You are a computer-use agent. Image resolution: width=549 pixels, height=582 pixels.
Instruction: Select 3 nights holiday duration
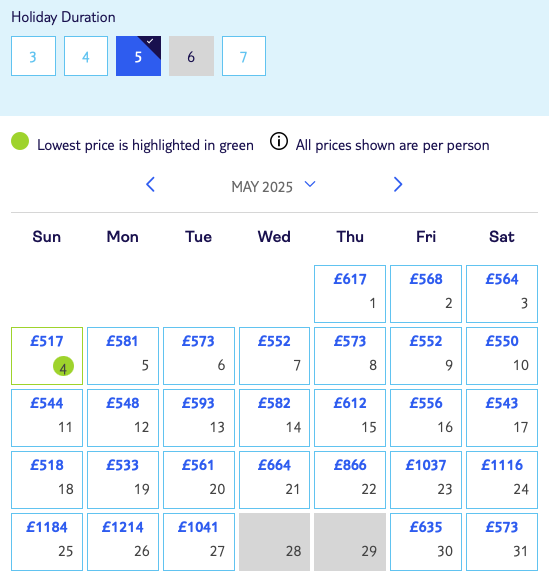33,56
